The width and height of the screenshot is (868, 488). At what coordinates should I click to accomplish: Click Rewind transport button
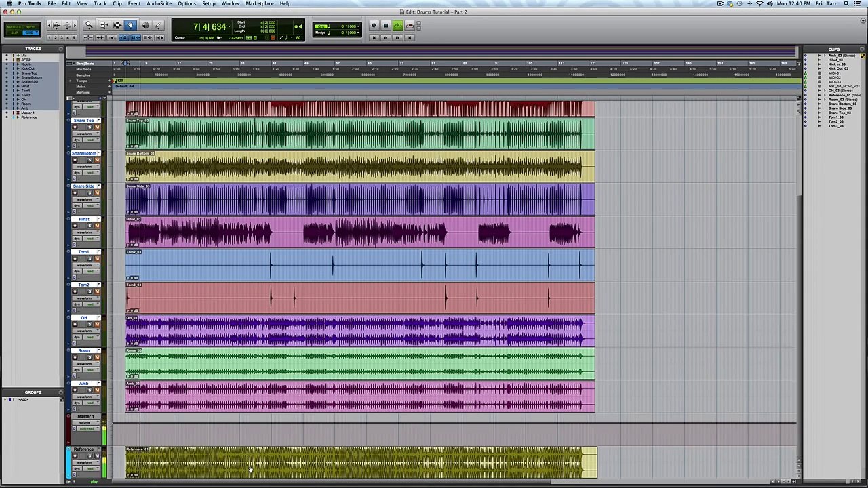point(386,38)
